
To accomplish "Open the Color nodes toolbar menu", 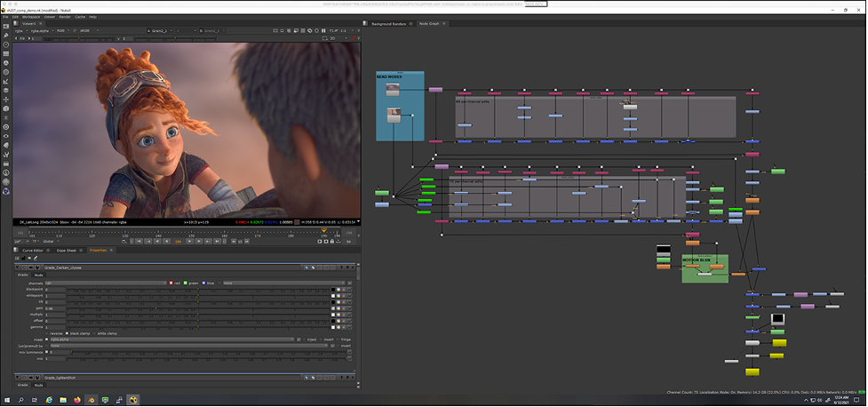I will 6,62.
